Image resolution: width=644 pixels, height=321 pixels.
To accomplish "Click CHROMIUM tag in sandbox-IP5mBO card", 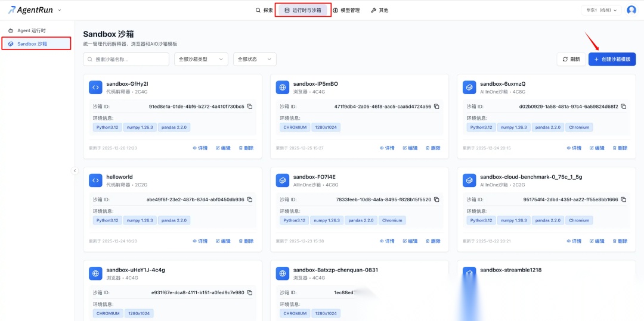I will 295,127.
